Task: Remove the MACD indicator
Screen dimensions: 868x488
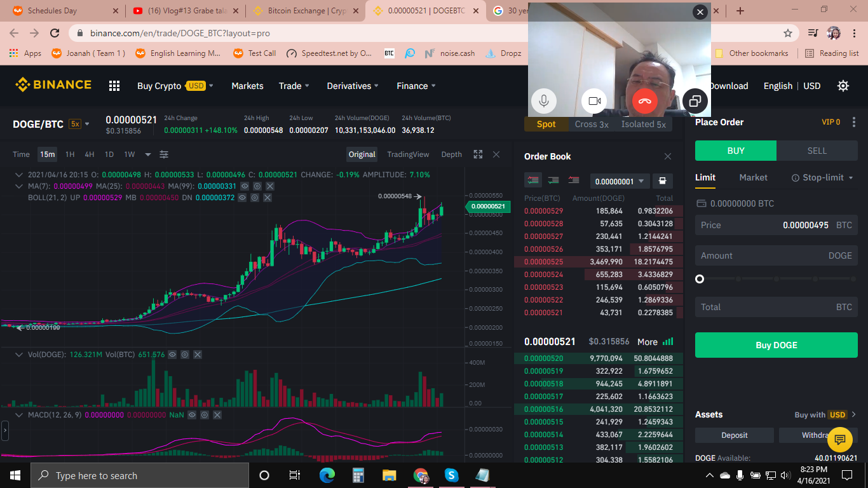Action: 217,415
